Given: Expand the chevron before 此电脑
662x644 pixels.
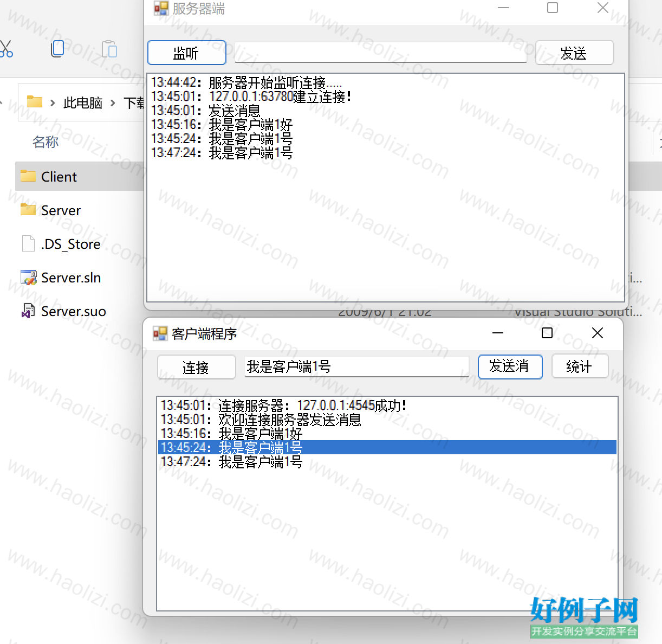Looking at the screenshot, I should click(x=53, y=102).
